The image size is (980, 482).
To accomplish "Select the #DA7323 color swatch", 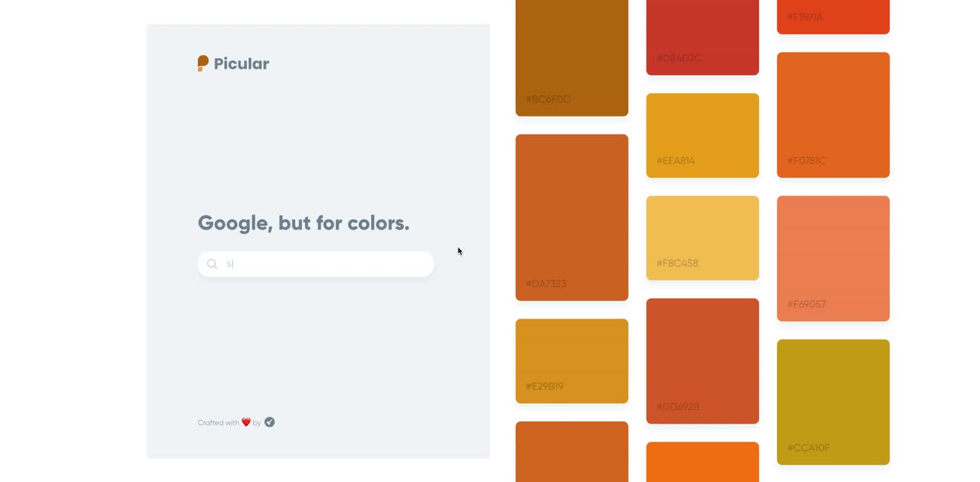I will [x=572, y=218].
